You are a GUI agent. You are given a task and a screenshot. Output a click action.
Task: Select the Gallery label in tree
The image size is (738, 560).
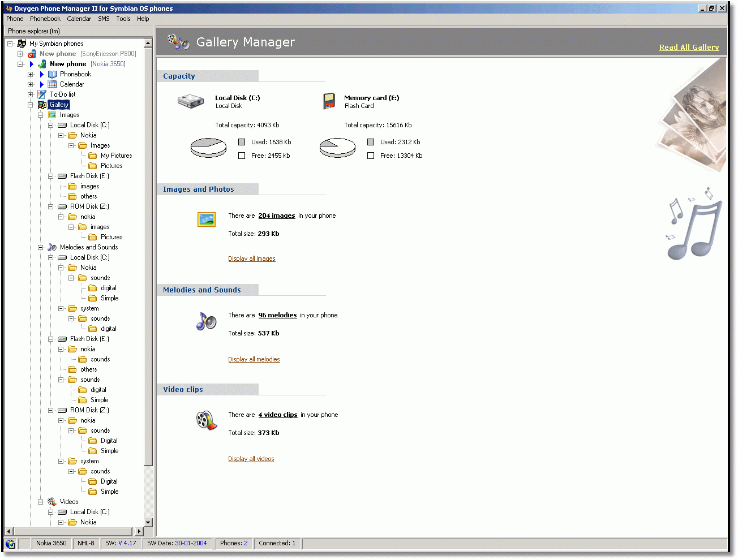(59, 105)
